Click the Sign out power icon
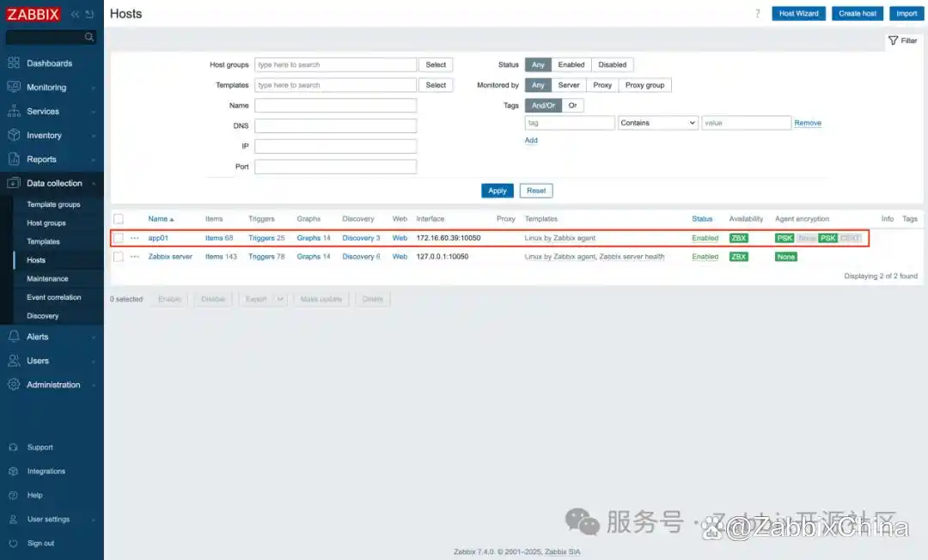 click(x=13, y=544)
